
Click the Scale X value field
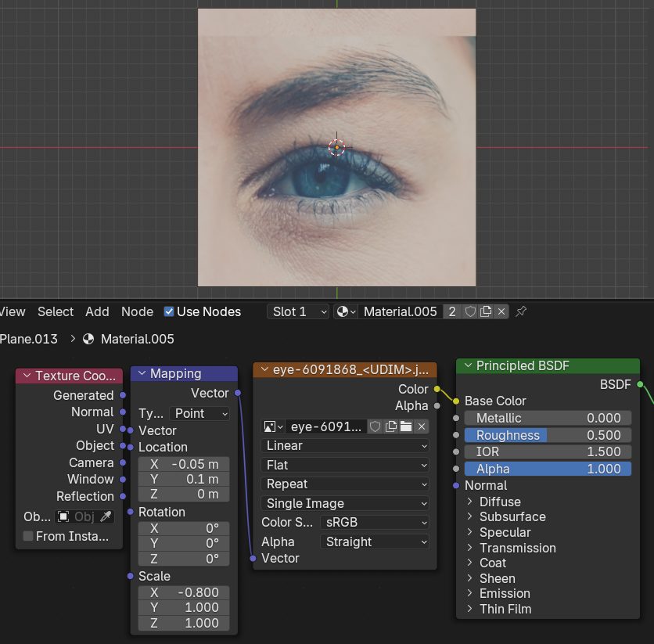(x=184, y=592)
